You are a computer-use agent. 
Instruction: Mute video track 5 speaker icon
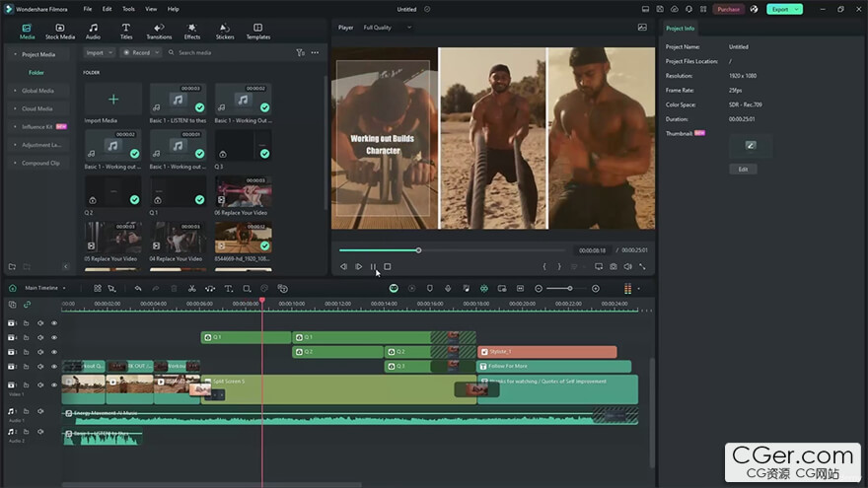(x=40, y=323)
